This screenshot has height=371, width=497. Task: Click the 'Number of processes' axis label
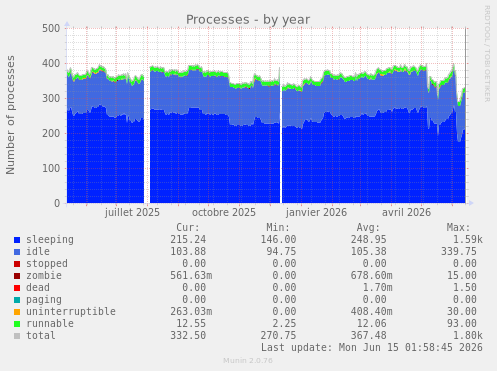coord(10,115)
